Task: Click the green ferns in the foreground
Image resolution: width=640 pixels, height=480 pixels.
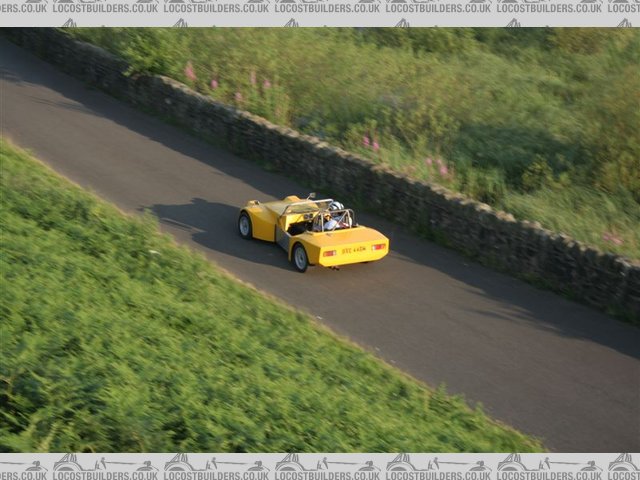Action: click(x=150, y=350)
